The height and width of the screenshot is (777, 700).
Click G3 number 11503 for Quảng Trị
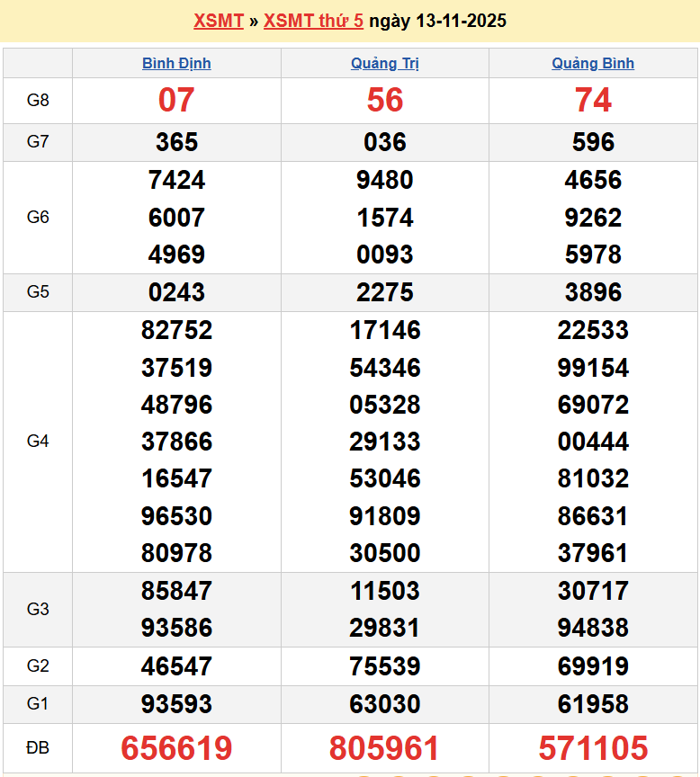pos(385,591)
